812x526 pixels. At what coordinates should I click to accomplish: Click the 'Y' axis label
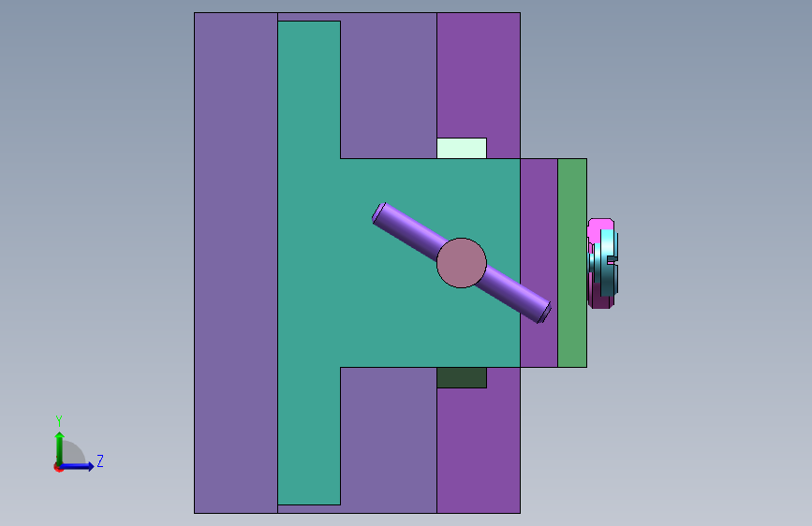(x=59, y=421)
